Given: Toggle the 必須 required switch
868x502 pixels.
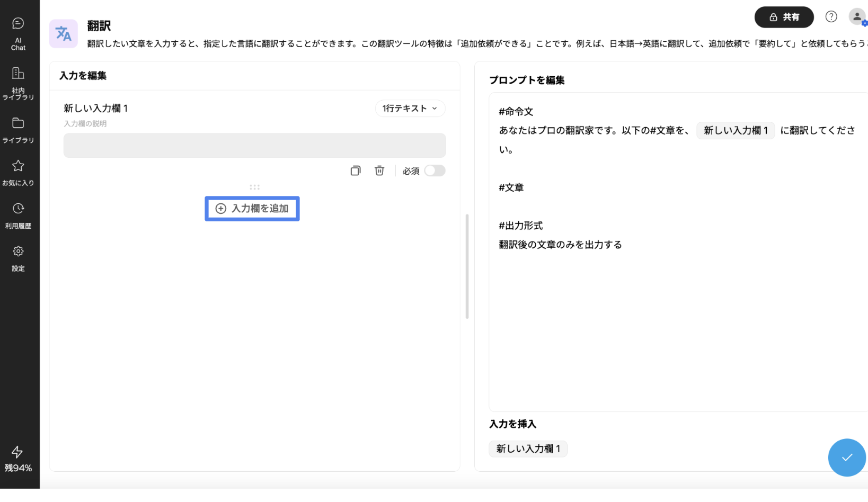Looking at the screenshot, I should pyautogui.click(x=435, y=171).
